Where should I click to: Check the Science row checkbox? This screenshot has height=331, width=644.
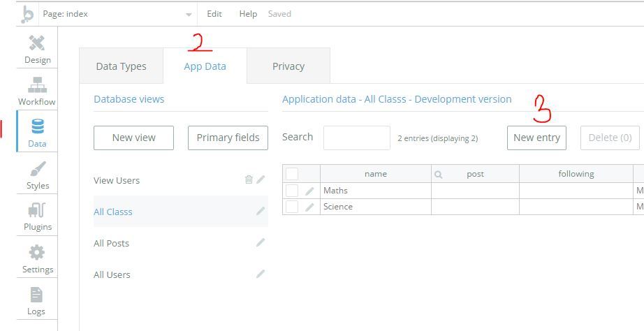pyautogui.click(x=292, y=207)
